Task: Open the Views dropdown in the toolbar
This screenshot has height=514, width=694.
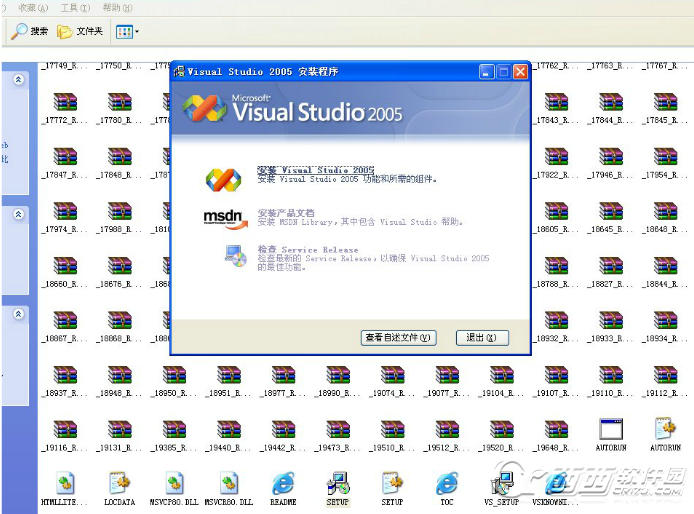Action: (127, 32)
